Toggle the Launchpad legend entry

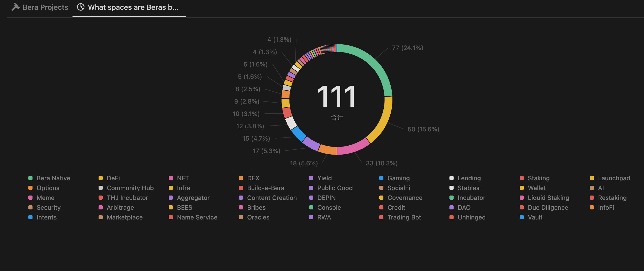[x=610, y=178]
